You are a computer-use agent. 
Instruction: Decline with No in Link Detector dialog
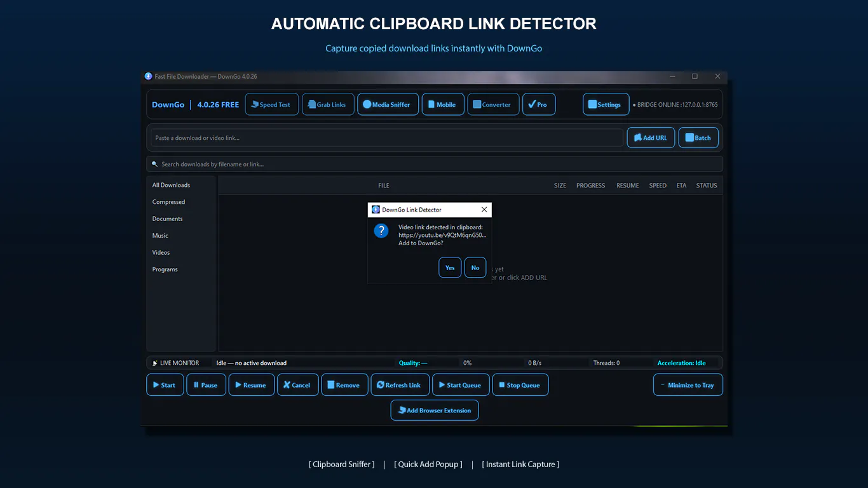(x=475, y=268)
